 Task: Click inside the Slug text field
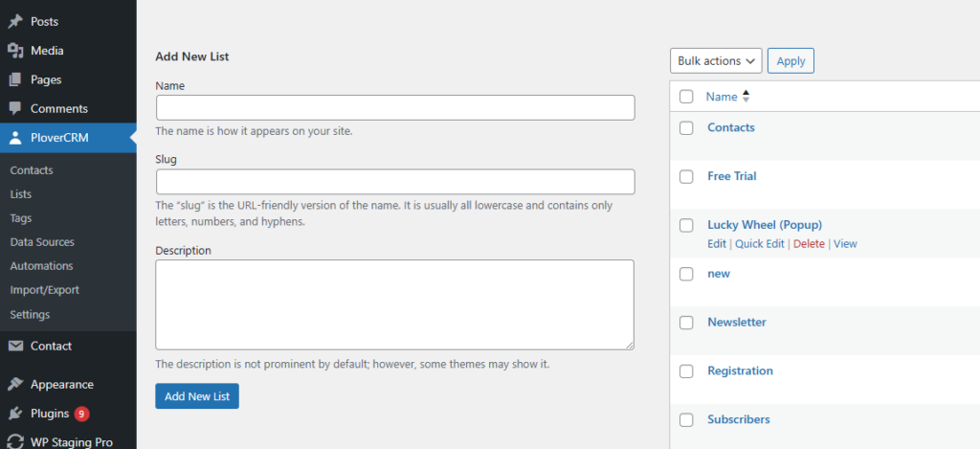(x=395, y=182)
